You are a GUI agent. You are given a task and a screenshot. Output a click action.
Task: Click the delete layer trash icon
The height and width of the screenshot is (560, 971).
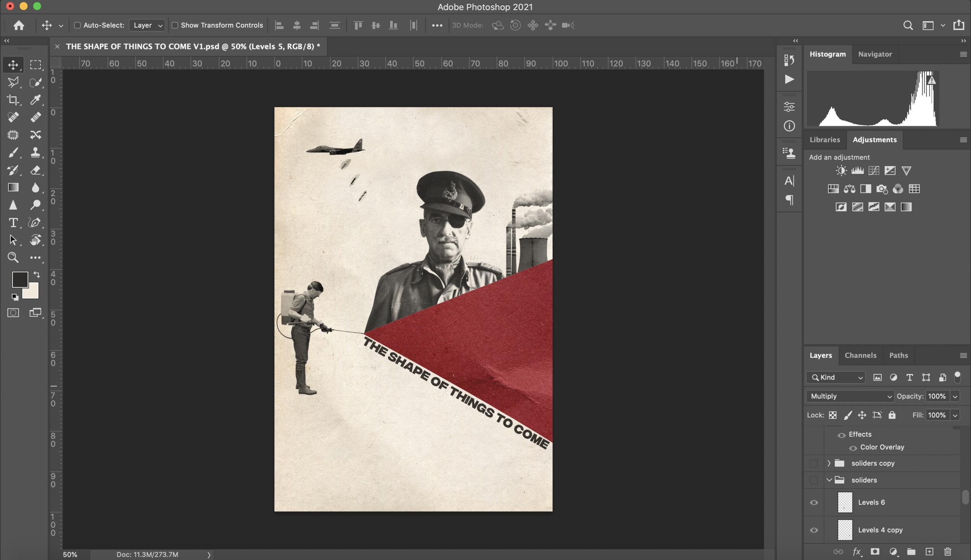(947, 551)
